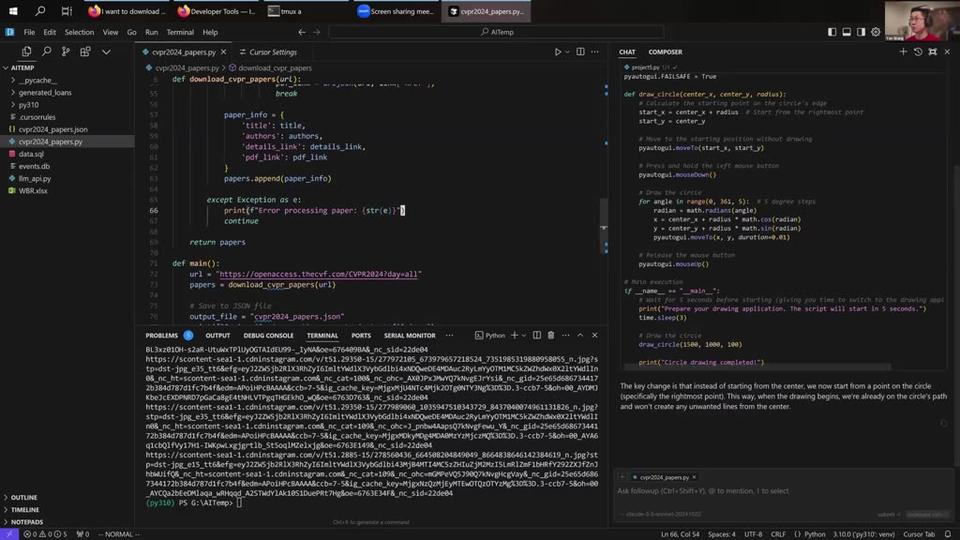Screen dimensions: 960x540
Task: Open the Extensions view icon
Action: pyautogui.click(x=85, y=52)
